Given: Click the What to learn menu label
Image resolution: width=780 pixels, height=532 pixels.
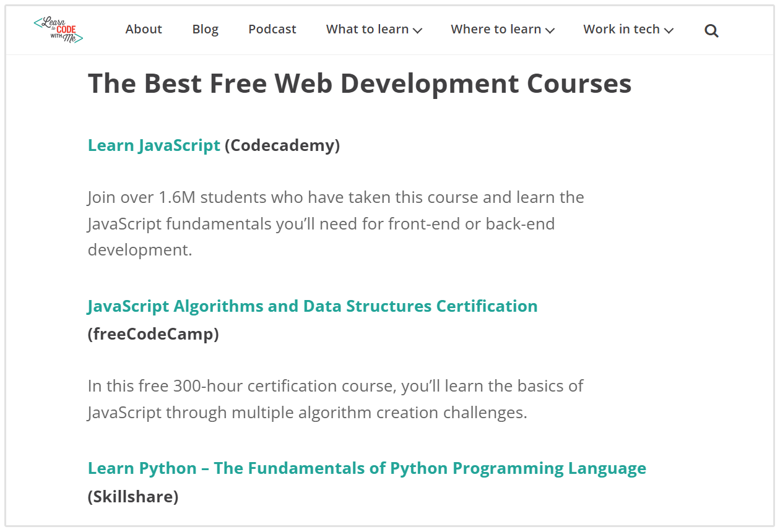Looking at the screenshot, I should 367,29.
